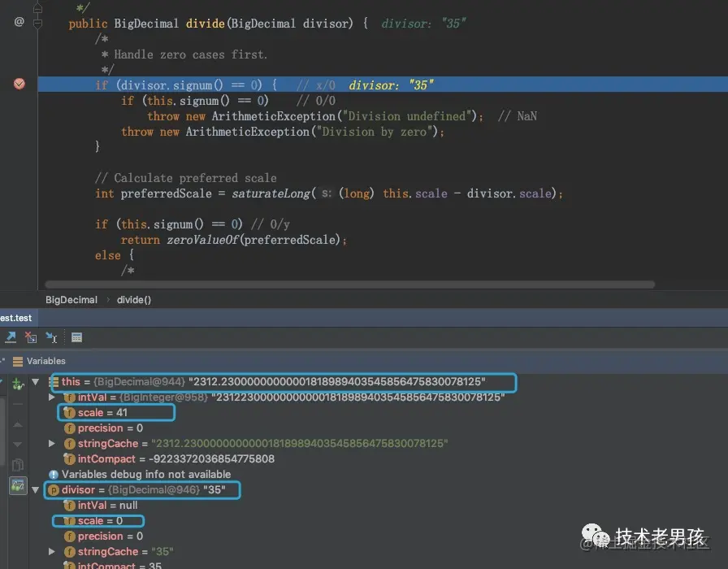The image size is (728, 569).
Task: Click the move watch down arrow
Action: [x=18, y=445]
